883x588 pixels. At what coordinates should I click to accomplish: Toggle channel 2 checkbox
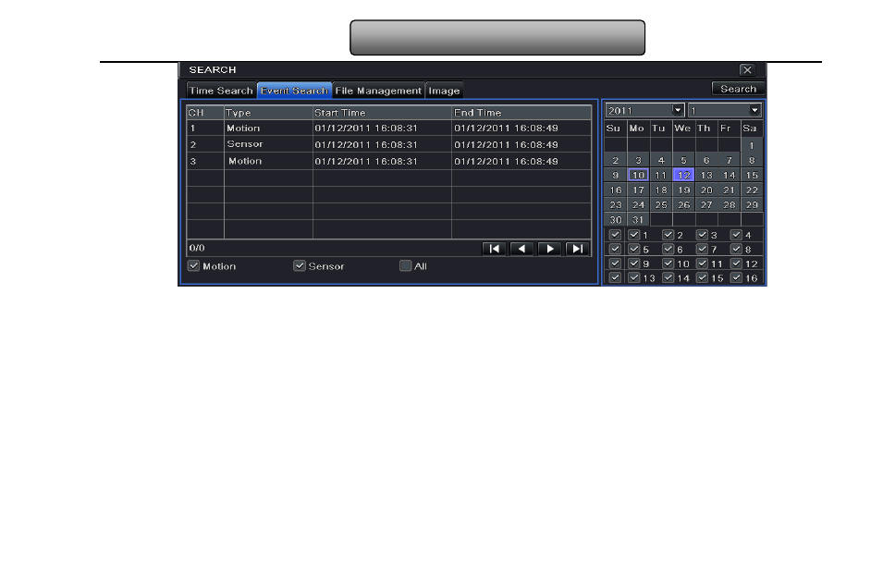(668, 235)
